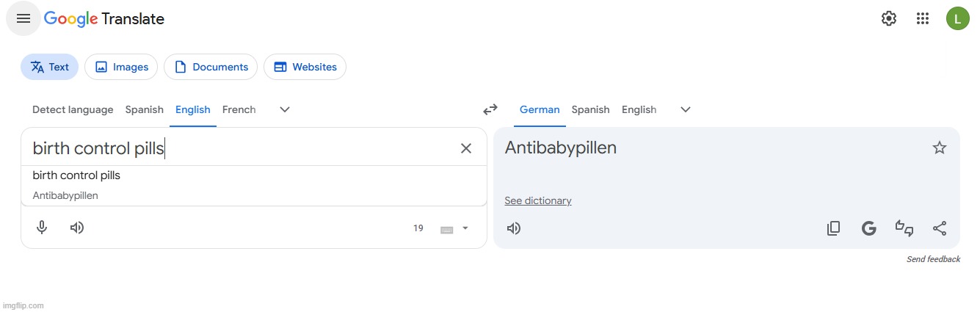Image resolution: width=980 pixels, height=312 pixels.
Task: Rate this translation
Action: 904,228
